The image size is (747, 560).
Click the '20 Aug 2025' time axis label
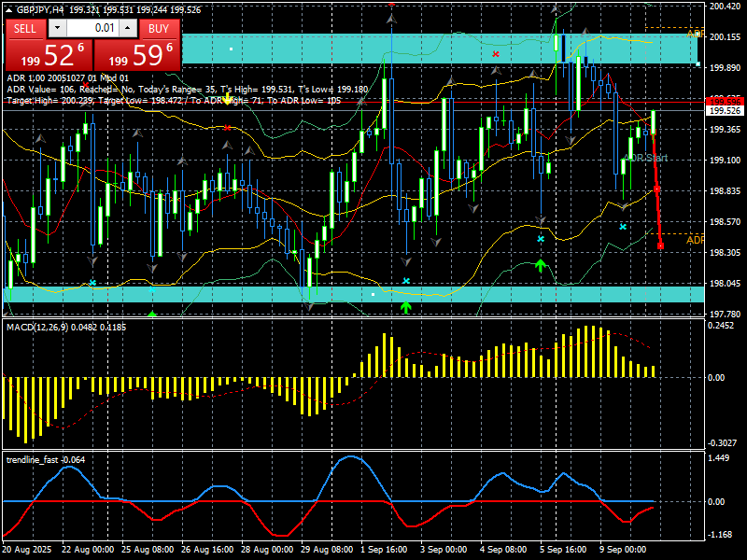tap(27, 550)
